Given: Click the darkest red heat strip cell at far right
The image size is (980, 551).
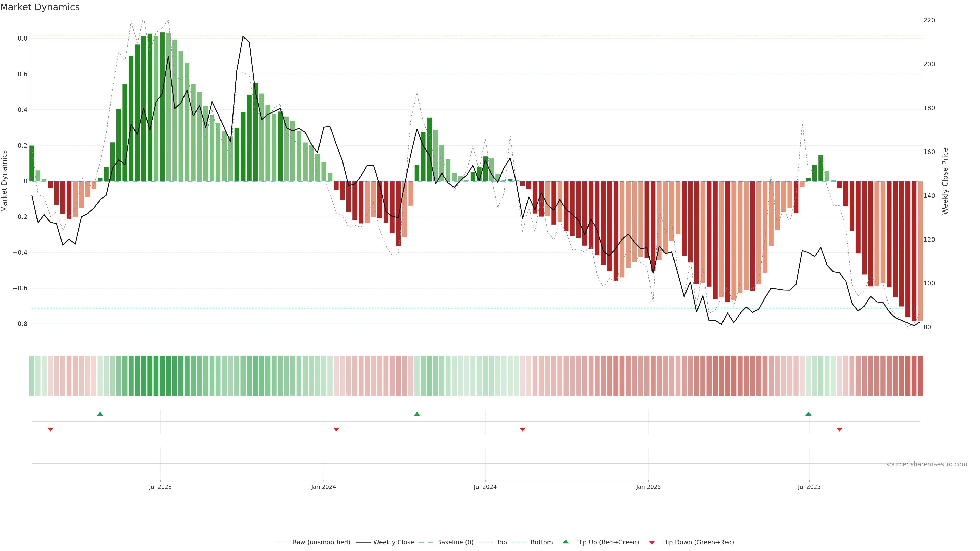Looking at the screenshot, I should point(920,375).
